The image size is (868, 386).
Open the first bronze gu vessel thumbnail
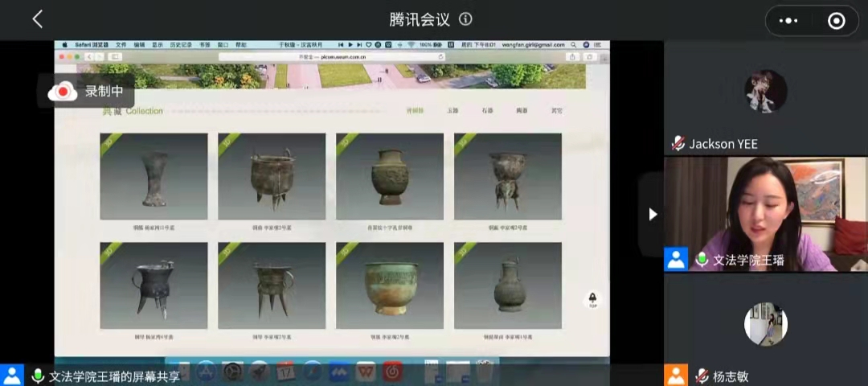153,177
